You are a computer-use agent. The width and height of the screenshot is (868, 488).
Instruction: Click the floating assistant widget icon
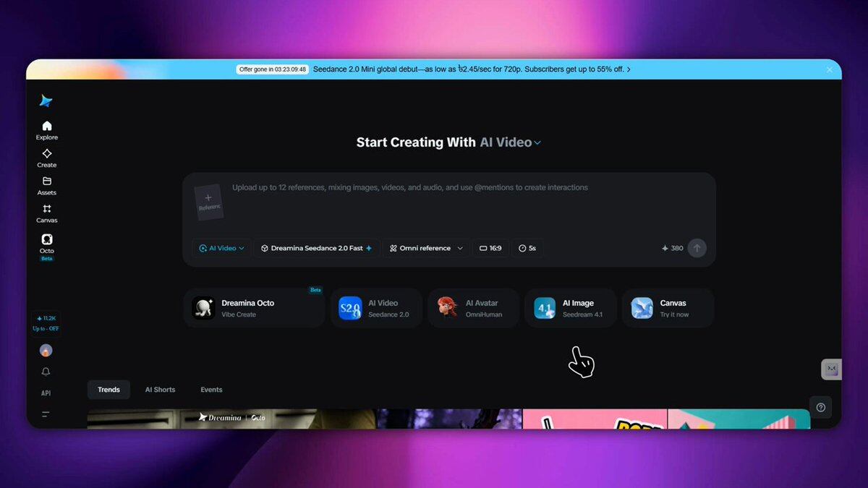click(x=831, y=369)
